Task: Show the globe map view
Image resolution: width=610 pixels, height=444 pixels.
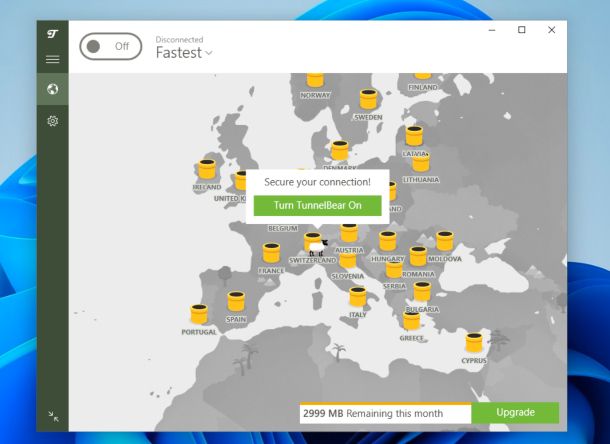Action: (x=53, y=89)
